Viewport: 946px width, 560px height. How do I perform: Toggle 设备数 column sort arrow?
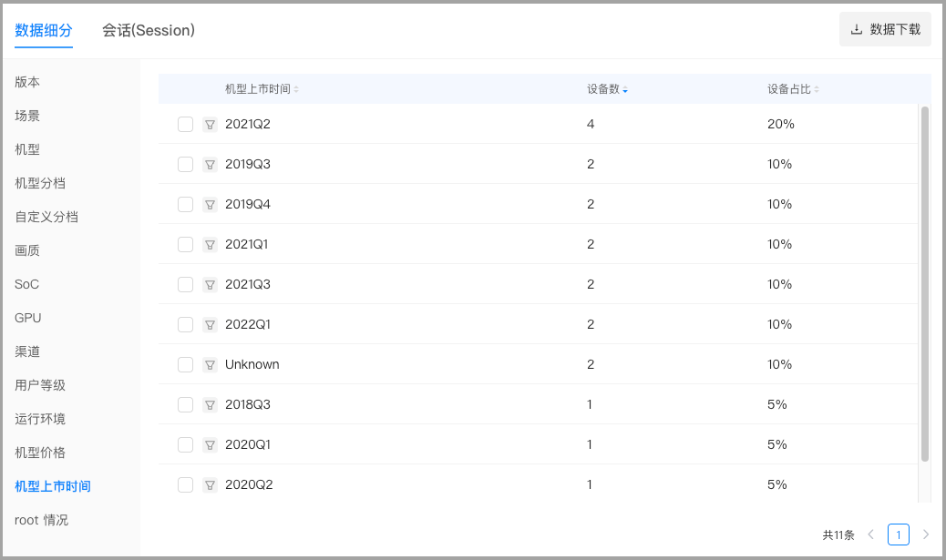coord(625,89)
